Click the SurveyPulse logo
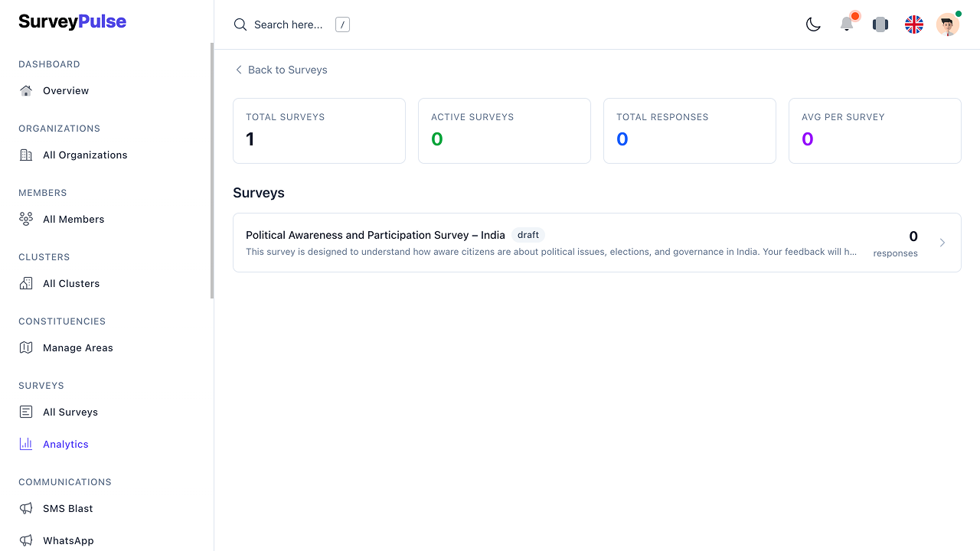The height and width of the screenshot is (551, 980). pos(73,22)
